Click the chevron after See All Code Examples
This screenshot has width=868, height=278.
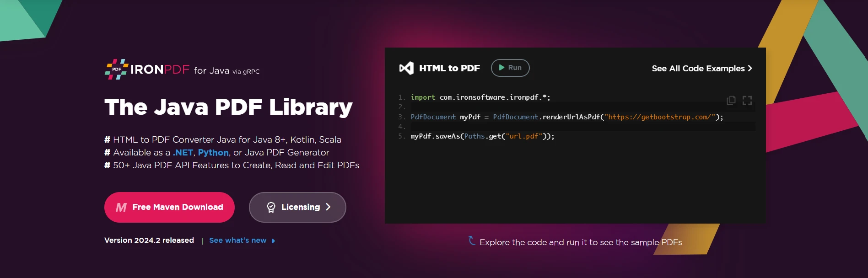tap(749, 68)
